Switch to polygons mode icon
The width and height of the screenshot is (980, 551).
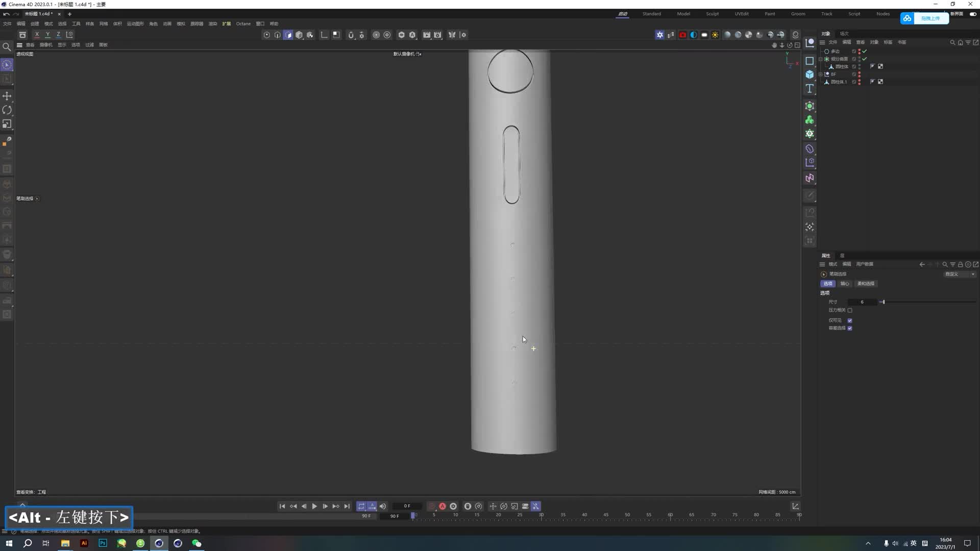point(288,35)
